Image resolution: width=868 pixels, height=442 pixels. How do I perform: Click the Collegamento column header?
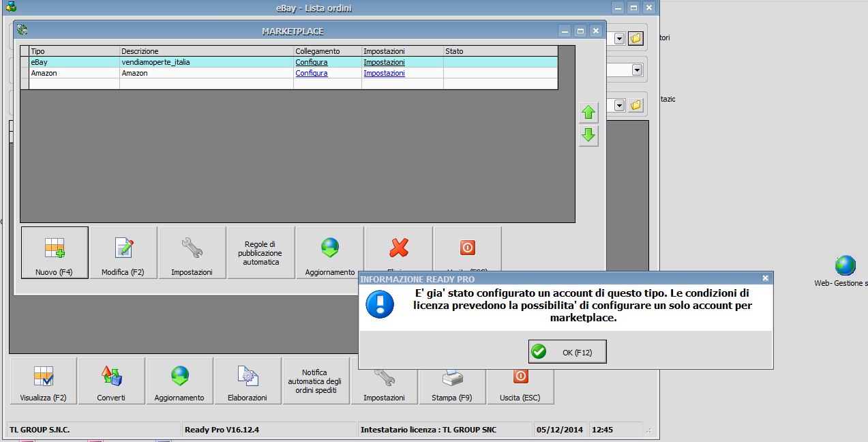327,51
